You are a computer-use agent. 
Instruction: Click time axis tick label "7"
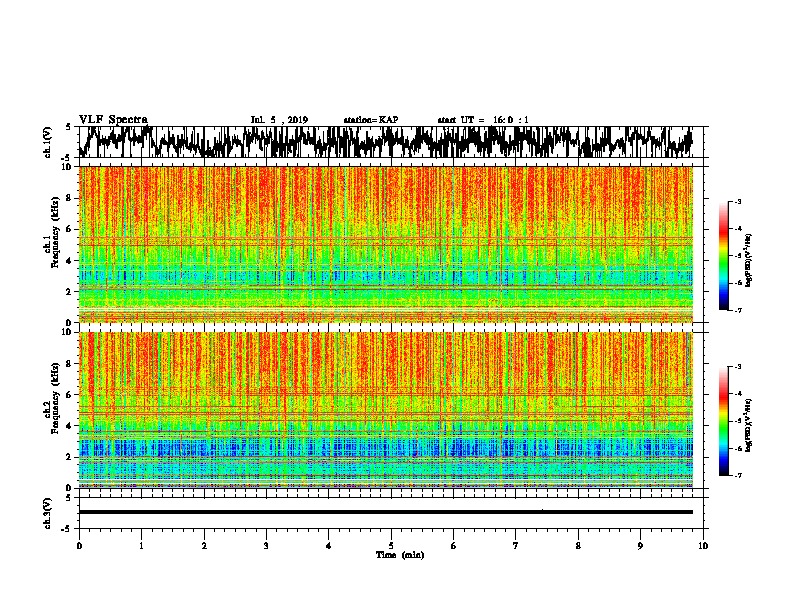pyautogui.click(x=516, y=546)
